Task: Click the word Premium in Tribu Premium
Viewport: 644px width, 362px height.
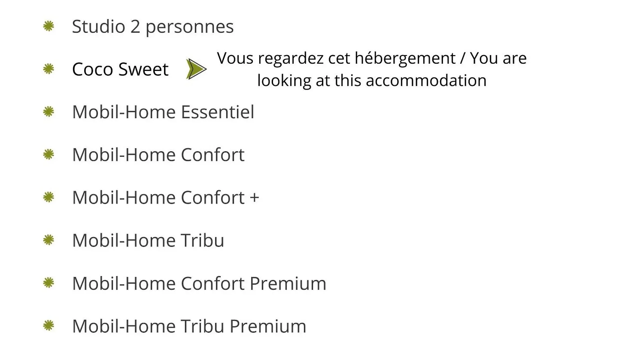Action: pyautogui.click(x=268, y=326)
